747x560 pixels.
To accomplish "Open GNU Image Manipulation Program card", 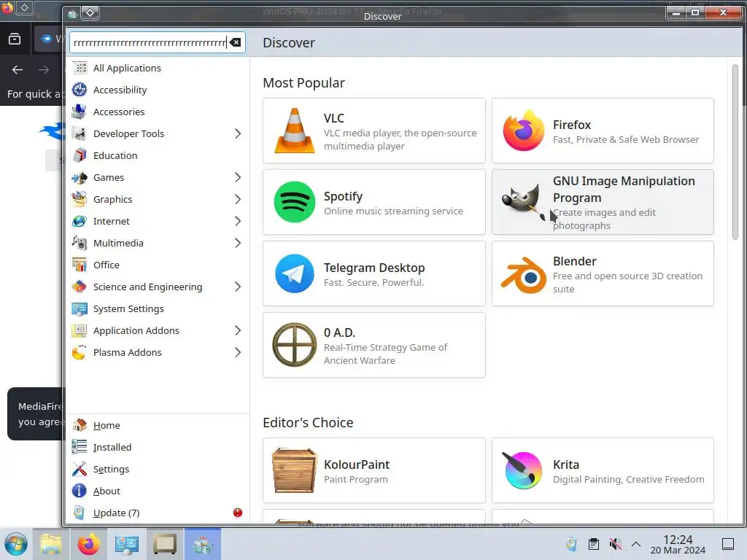I will click(x=603, y=203).
